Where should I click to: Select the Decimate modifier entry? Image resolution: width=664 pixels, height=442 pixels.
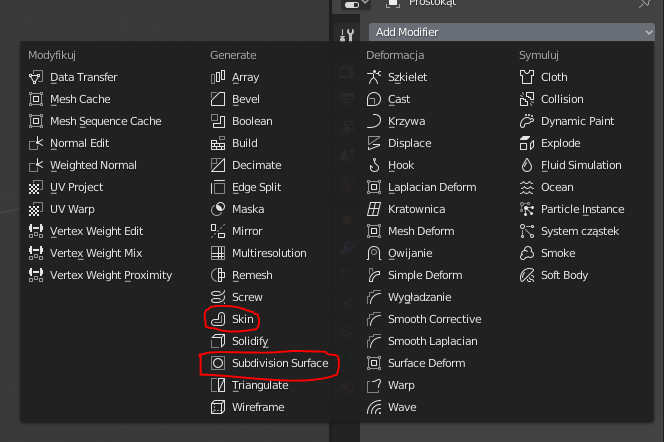click(x=256, y=165)
